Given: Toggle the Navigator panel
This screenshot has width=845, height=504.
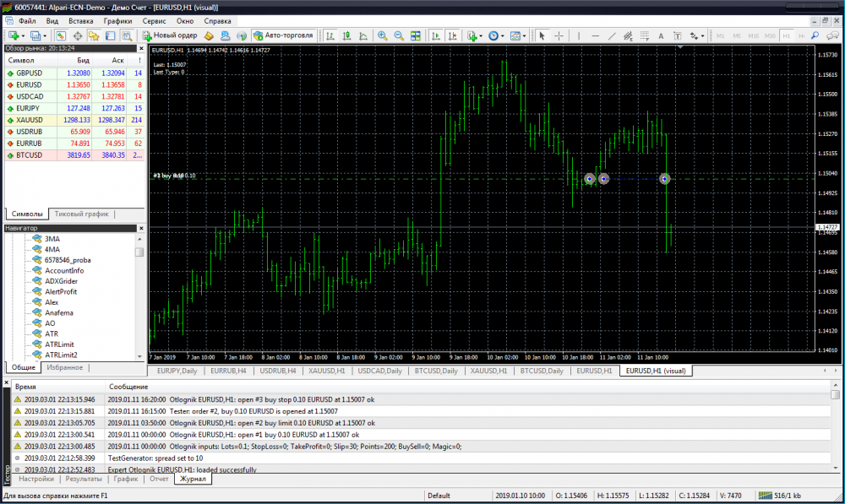Looking at the screenshot, I should coord(94,35).
